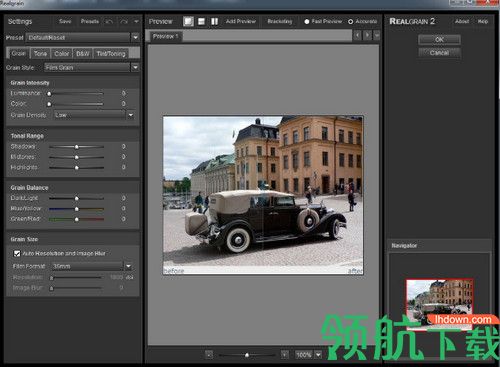Adjust the Dark/Light grain balance slider
This screenshot has height=367, width=500.
click(77, 198)
